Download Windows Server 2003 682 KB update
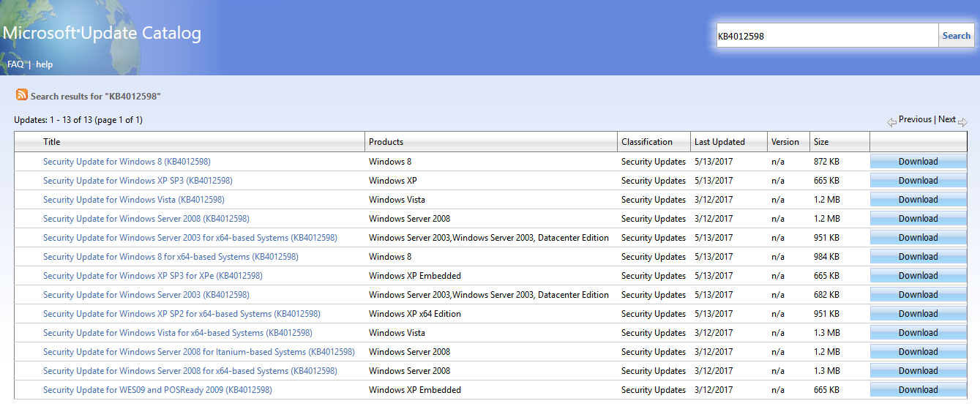Image resolution: width=980 pixels, height=420 pixels. point(918,295)
